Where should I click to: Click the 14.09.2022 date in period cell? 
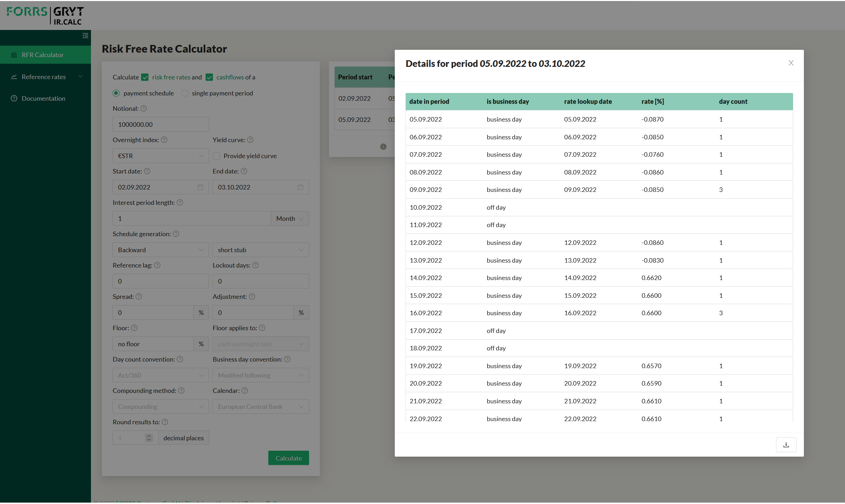click(425, 278)
